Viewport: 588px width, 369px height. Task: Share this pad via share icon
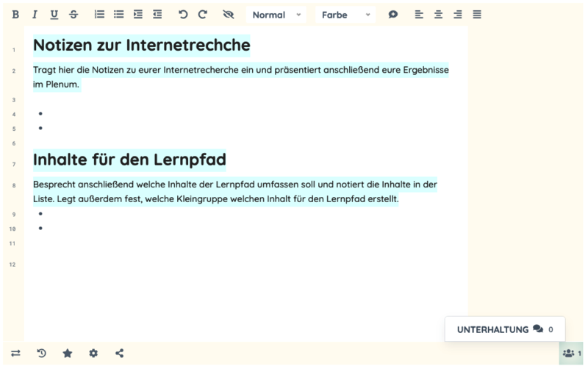(119, 354)
